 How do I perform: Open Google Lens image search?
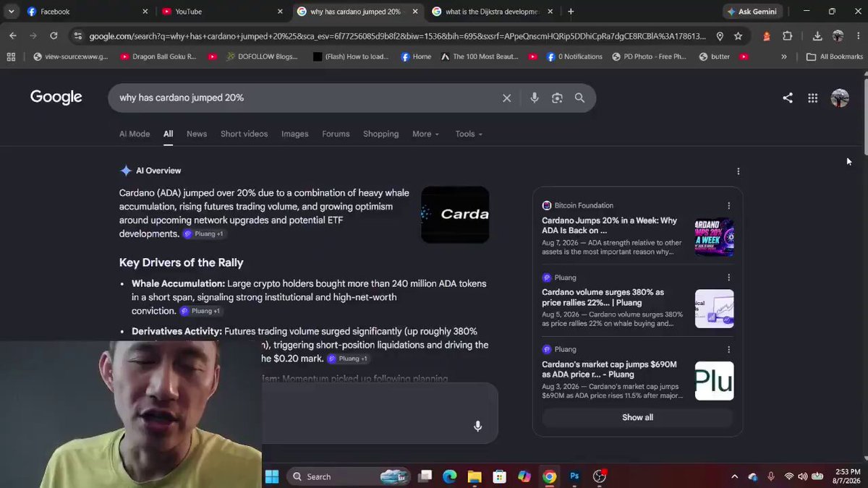(557, 98)
